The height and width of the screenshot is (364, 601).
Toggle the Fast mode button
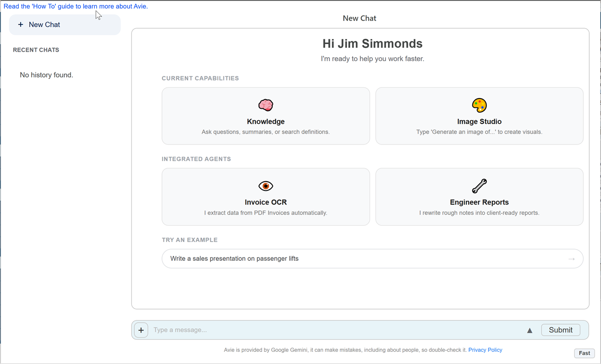click(x=584, y=353)
